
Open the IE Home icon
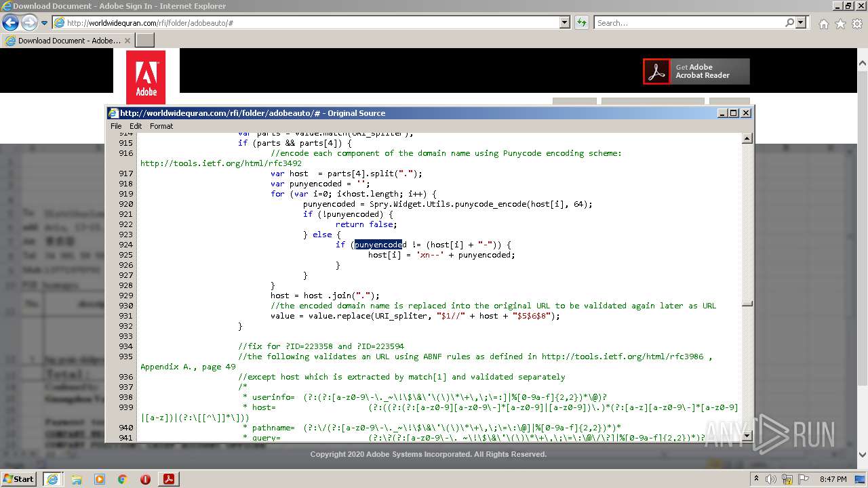coord(823,24)
